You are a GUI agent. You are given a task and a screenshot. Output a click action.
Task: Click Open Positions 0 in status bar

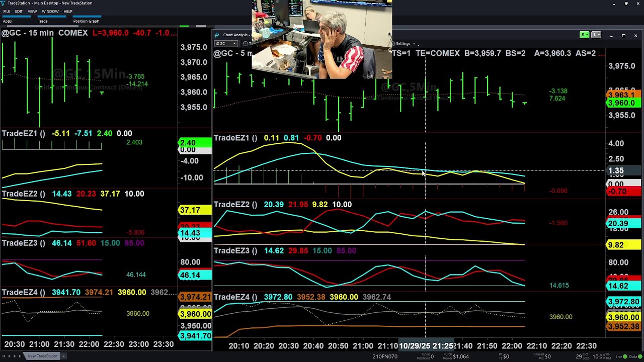click(424, 356)
